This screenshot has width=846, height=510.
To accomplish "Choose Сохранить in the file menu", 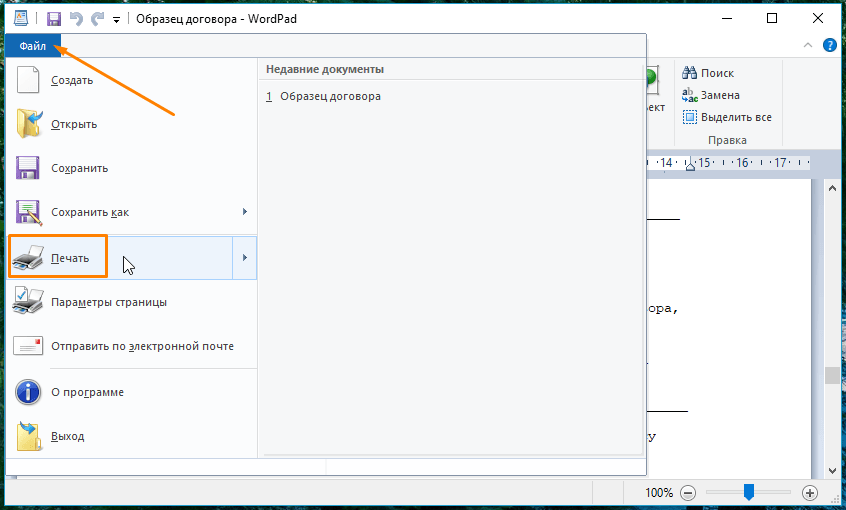I will 131,168.
